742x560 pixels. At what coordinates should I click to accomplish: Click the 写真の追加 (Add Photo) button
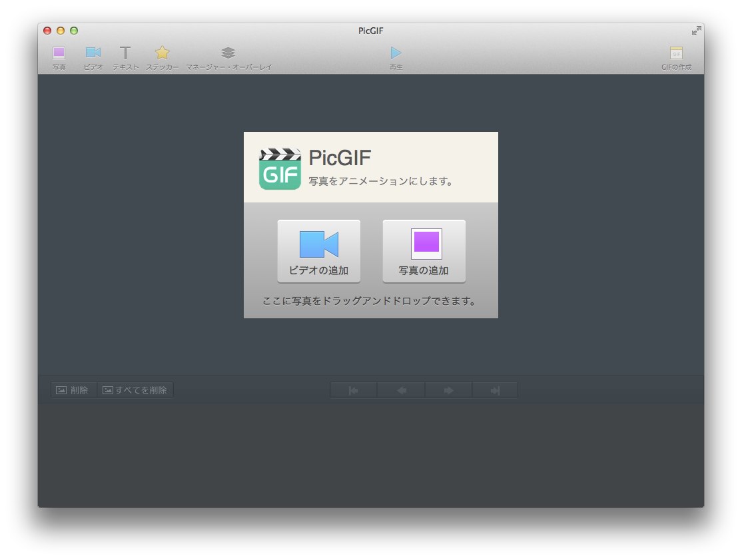(424, 251)
